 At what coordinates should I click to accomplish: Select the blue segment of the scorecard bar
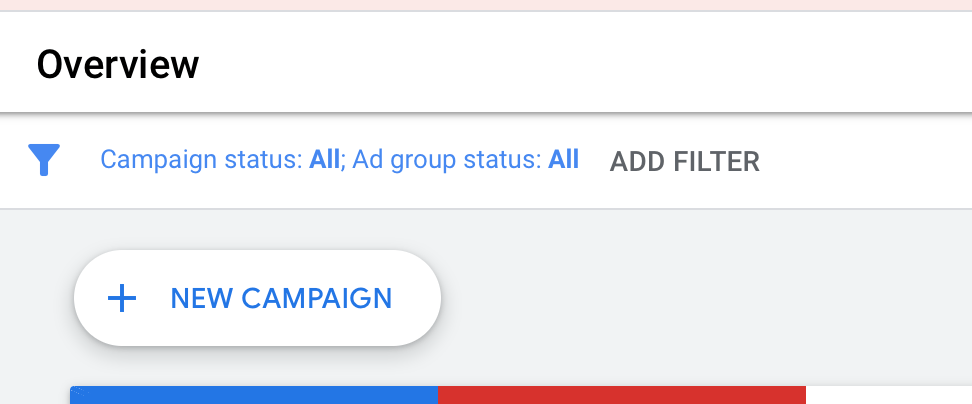[254, 395]
